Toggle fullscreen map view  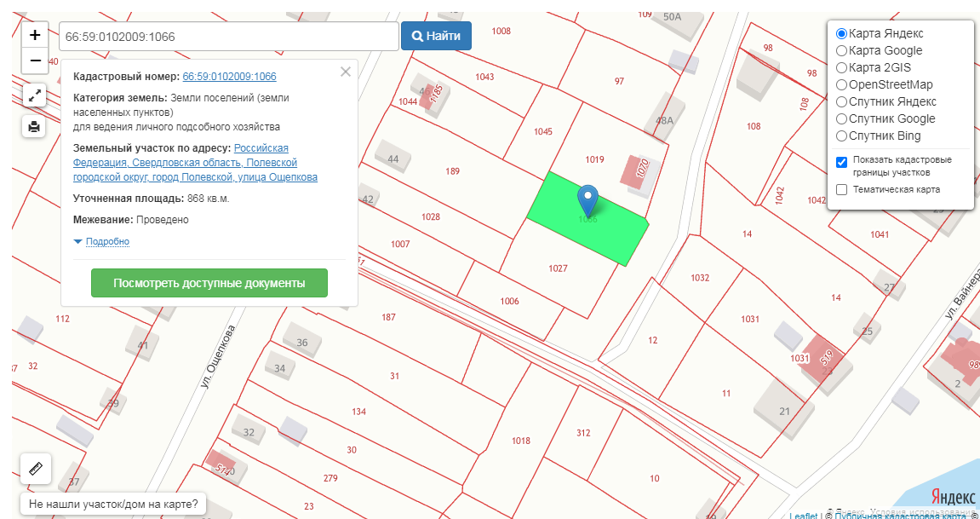[x=35, y=95]
